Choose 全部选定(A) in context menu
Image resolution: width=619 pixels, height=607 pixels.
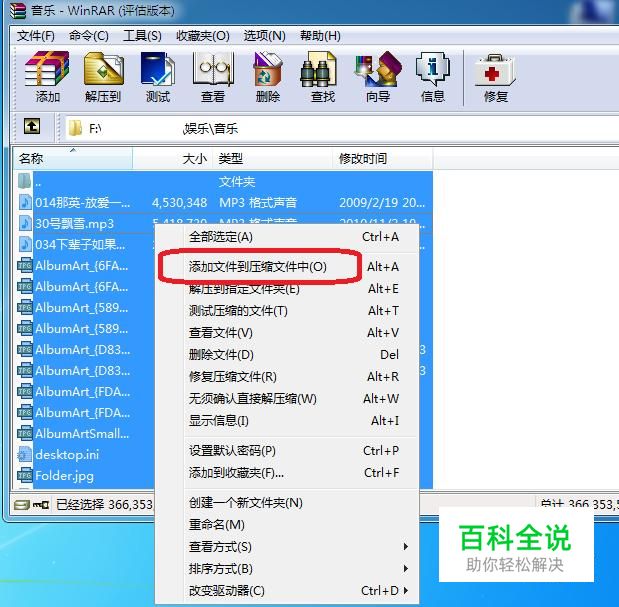click(287, 237)
